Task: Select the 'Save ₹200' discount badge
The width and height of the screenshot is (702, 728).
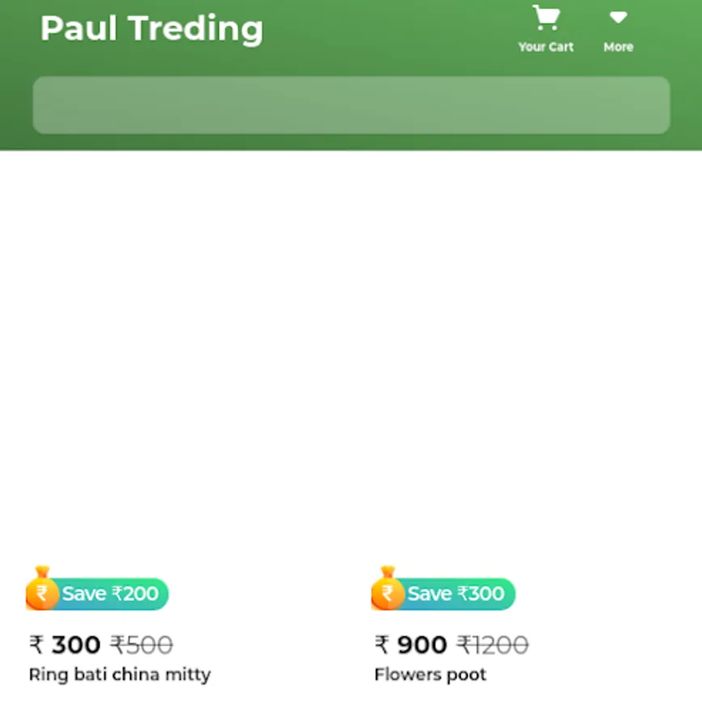Action: click(110, 594)
